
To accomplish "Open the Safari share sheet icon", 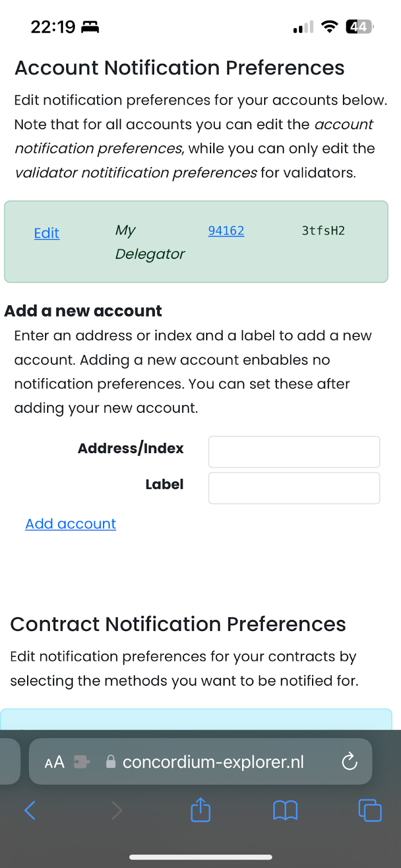I will tap(200, 810).
